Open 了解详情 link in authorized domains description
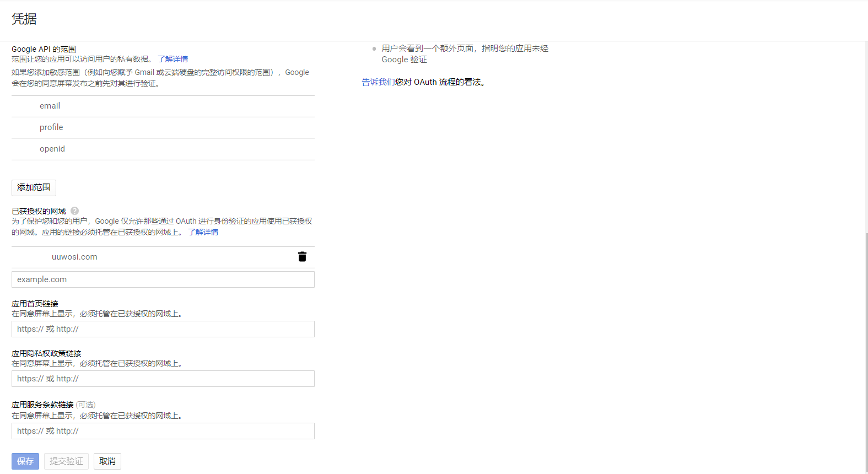Image resolution: width=868 pixels, height=474 pixels. (203, 232)
